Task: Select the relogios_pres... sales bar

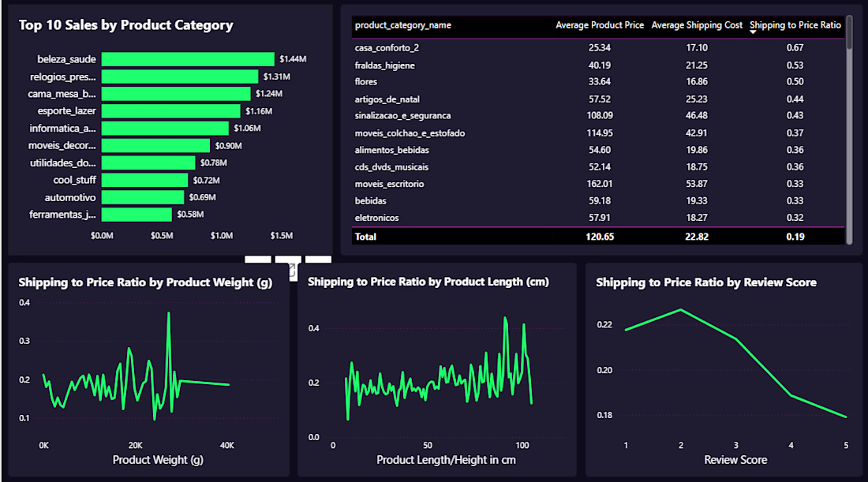Action: [x=180, y=77]
